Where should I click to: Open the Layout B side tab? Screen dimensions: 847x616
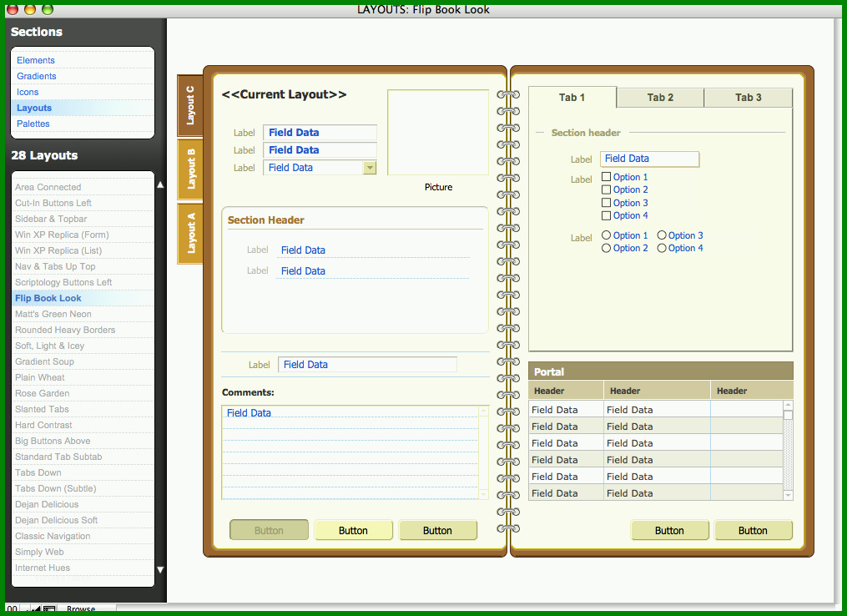click(190, 169)
